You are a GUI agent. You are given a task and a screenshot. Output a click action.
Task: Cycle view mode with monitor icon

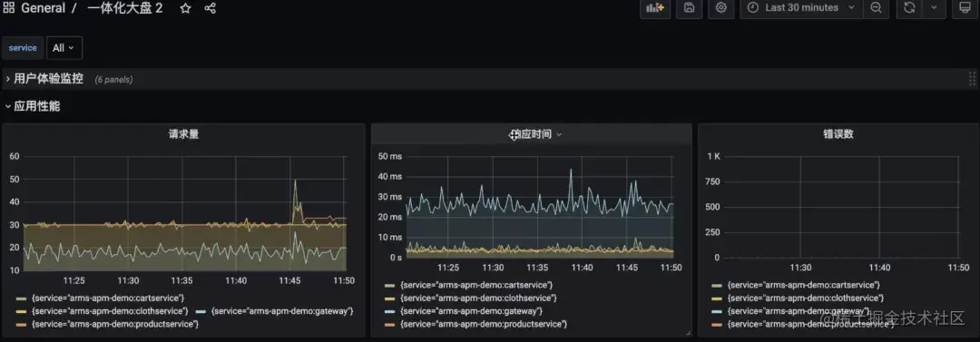click(x=965, y=7)
